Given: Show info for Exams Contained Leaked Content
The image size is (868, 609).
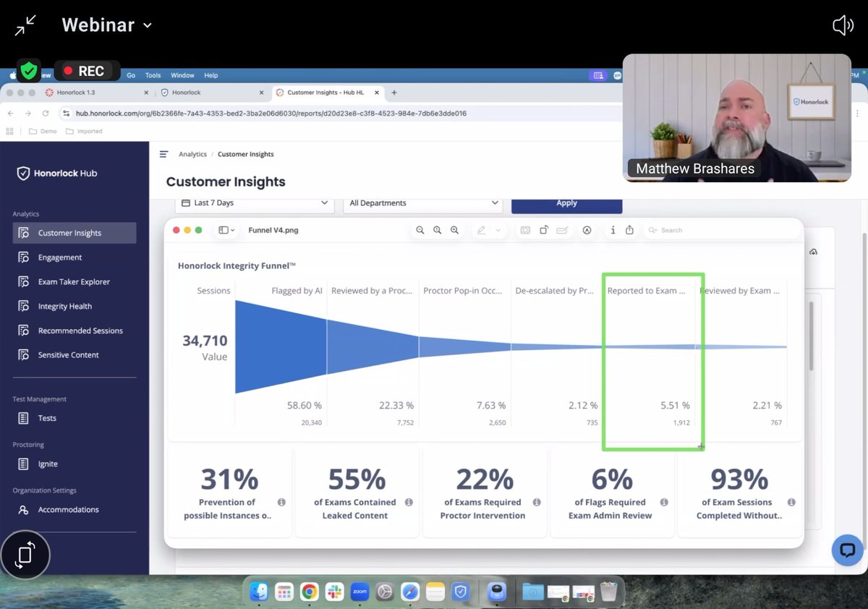Looking at the screenshot, I should coord(409,502).
